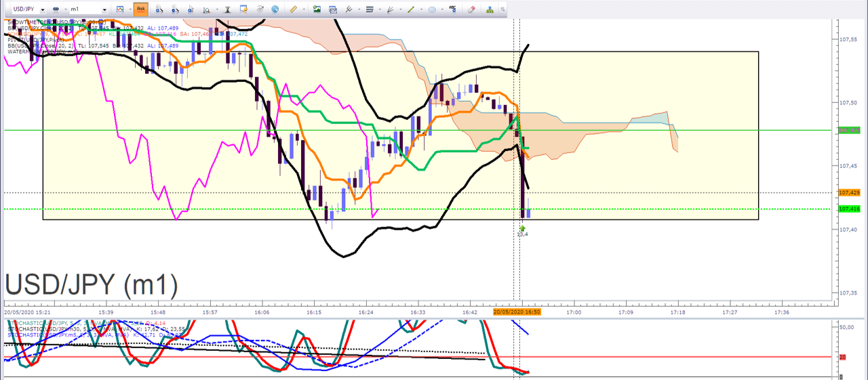Click the grey refresh eye icon
Screen dimensions: 868x380
[259, 9]
